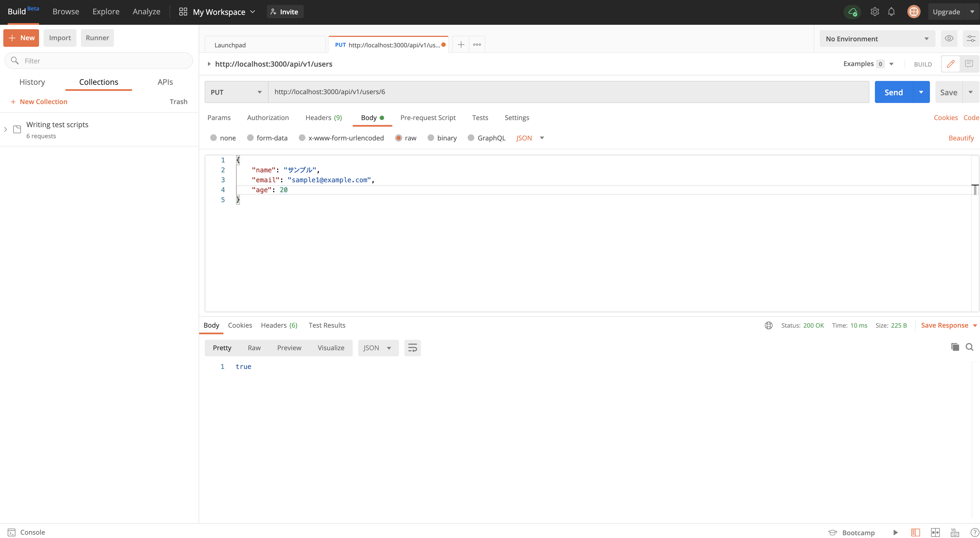
Task: Click the request URL input field
Action: (x=568, y=92)
